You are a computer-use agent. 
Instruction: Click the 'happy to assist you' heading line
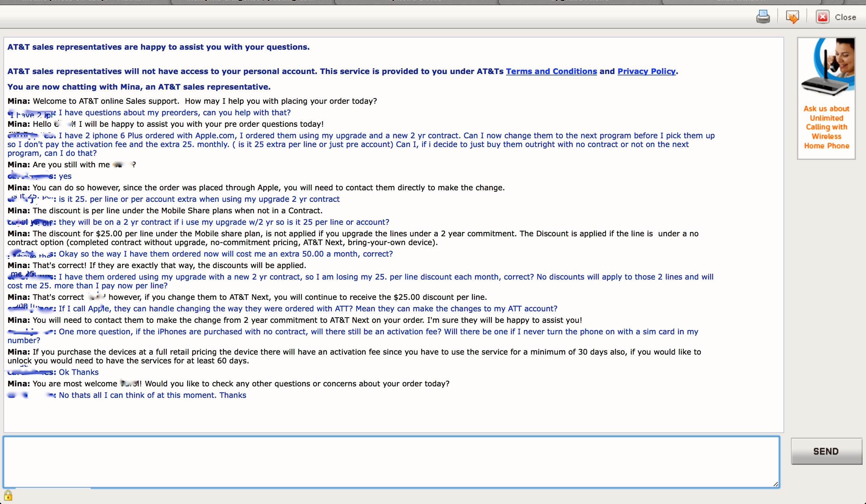click(x=158, y=47)
